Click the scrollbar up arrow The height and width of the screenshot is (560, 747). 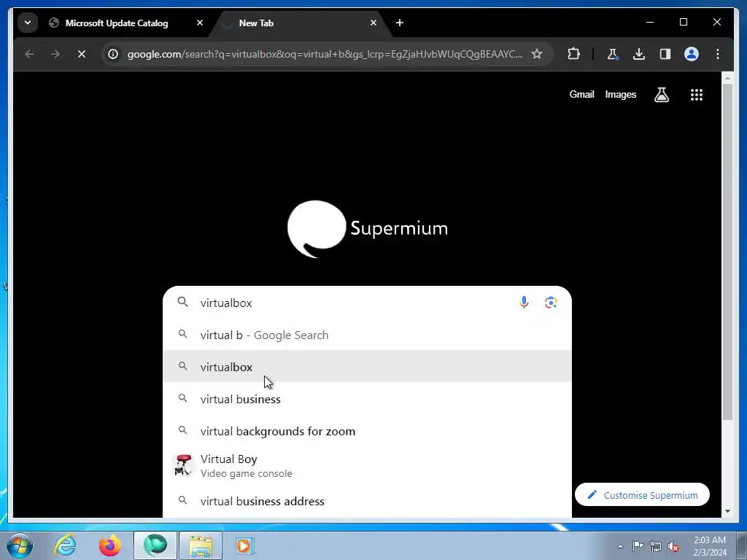click(x=727, y=78)
